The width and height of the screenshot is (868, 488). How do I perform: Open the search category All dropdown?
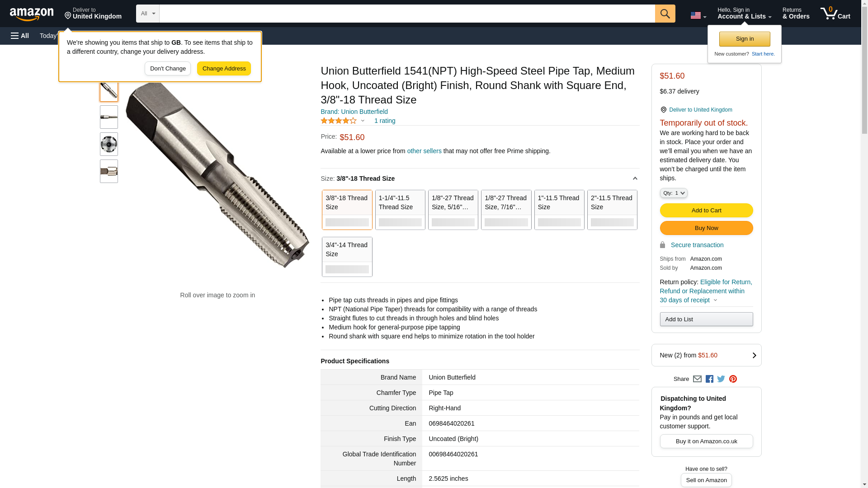click(147, 14)
